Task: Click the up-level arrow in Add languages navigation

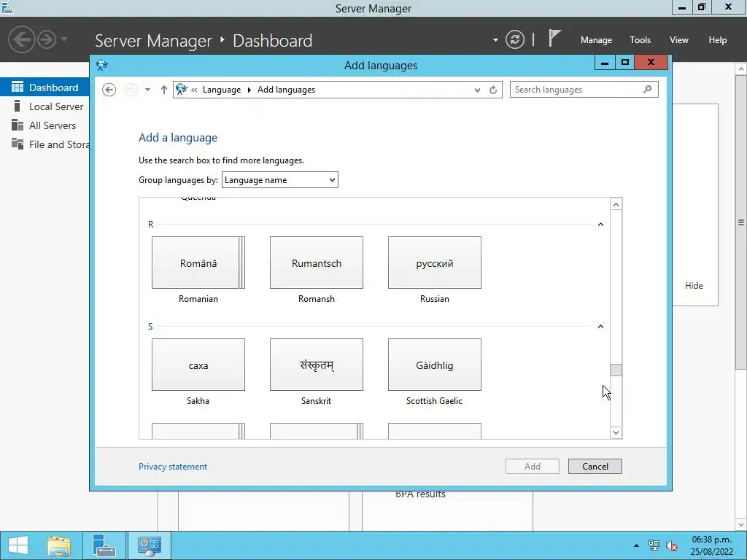Action: point(164,90)
